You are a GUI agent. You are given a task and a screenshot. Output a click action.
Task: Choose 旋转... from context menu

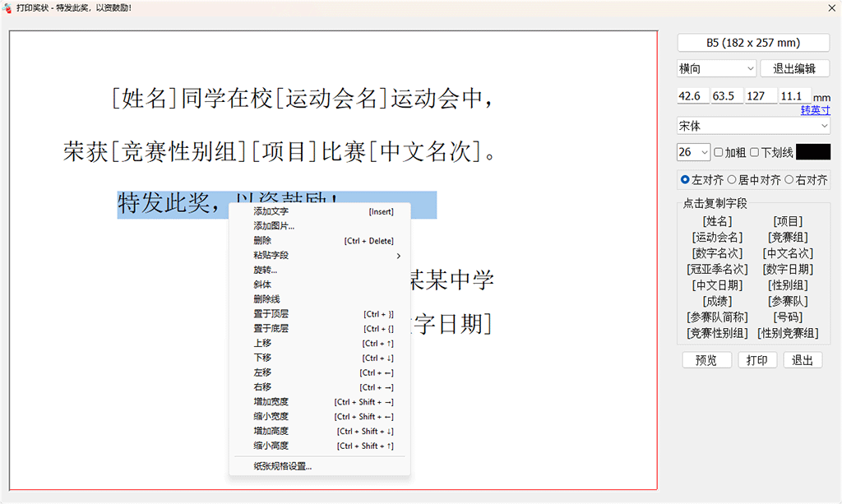(320, 270)
